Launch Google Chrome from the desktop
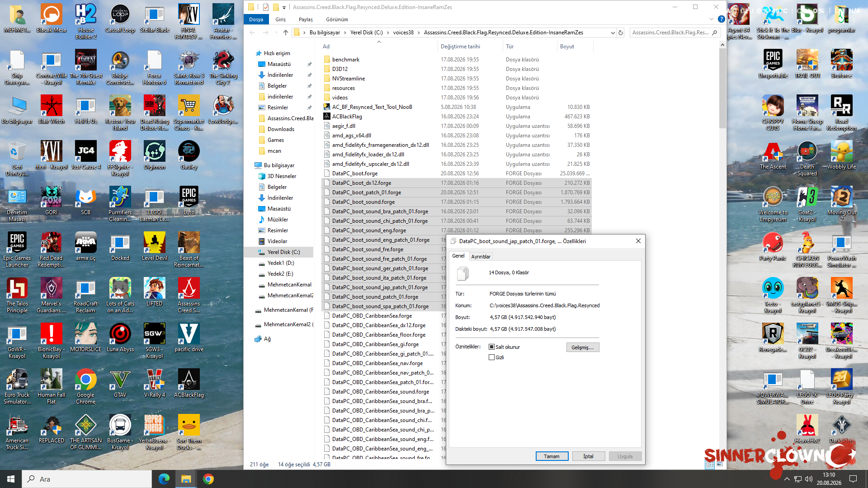 (85, 387)
